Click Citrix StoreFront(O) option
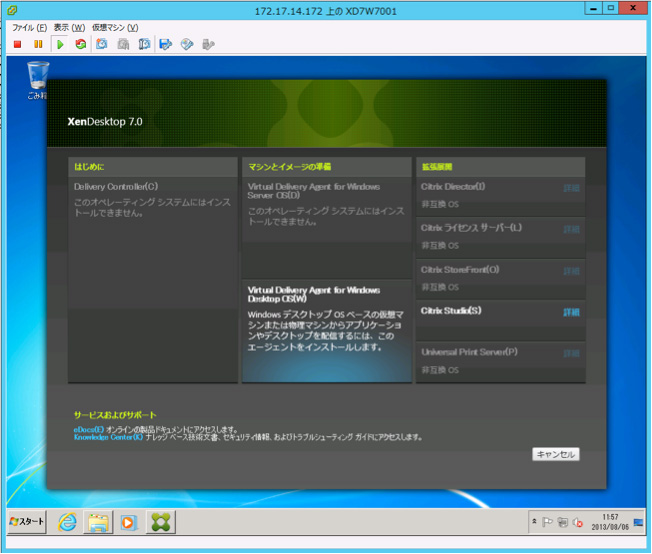The height and width of the screenshot is (554, 652). point(460,270)
